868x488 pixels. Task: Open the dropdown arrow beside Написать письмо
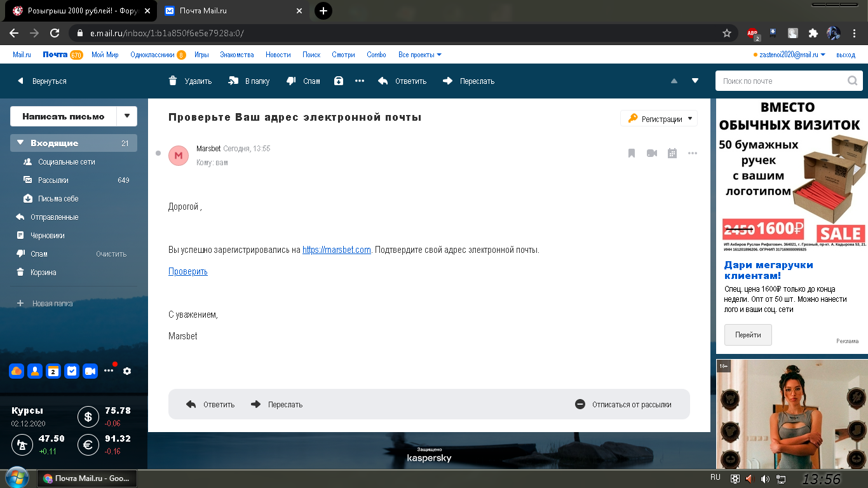coord(127,116)
